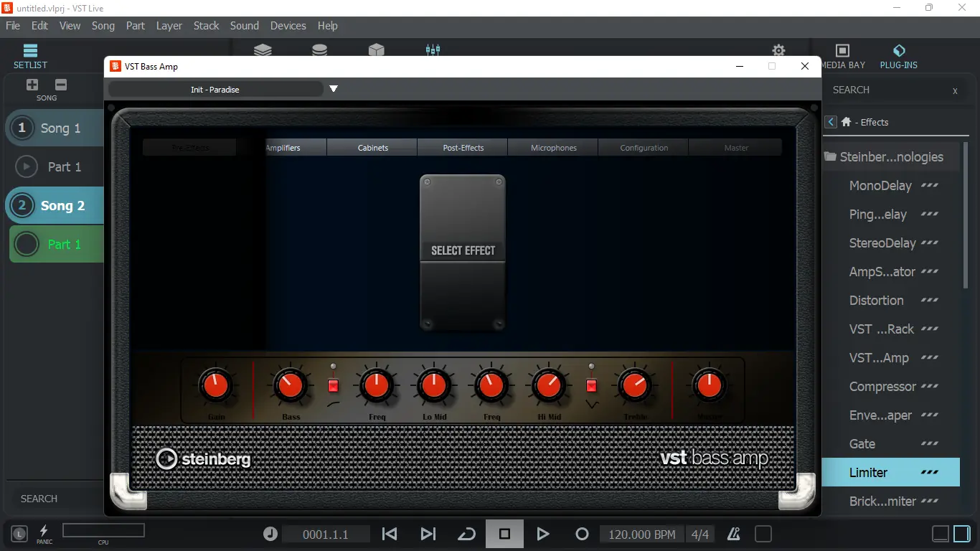Click the plug-in Search field
Screen dimensions: 980x551
click(886, 90)
